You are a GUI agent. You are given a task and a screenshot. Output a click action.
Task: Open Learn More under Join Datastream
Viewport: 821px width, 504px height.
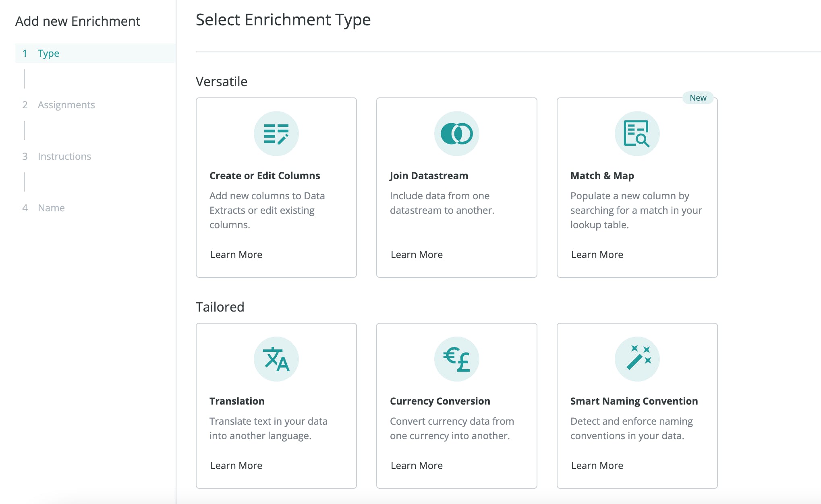pos(417,254)
